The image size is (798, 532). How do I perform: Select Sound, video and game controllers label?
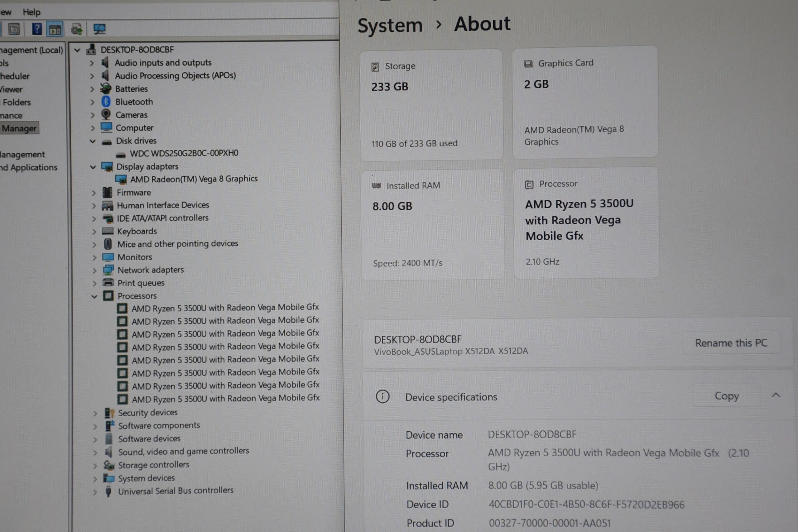pyautogui.click(x=184, y=451)
